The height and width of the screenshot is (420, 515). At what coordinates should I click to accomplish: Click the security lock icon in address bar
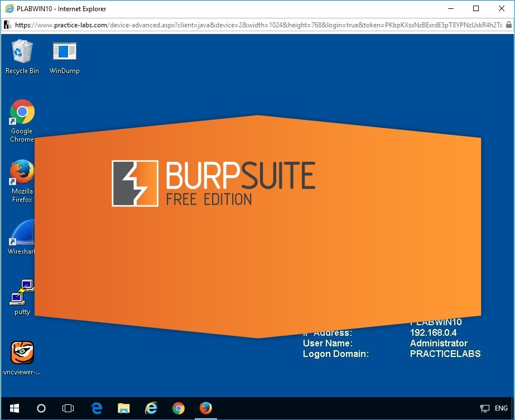click(508, 25)
